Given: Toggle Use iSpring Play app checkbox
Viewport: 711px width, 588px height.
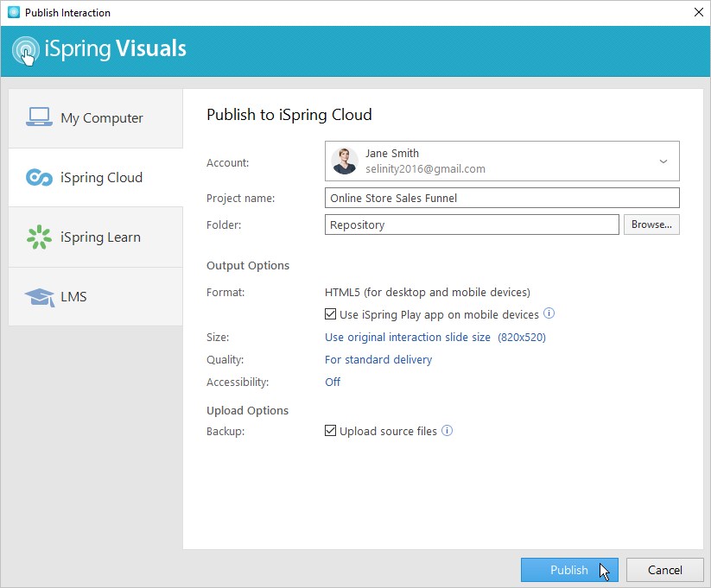Looking at the screenshot, I should [331, 314].
